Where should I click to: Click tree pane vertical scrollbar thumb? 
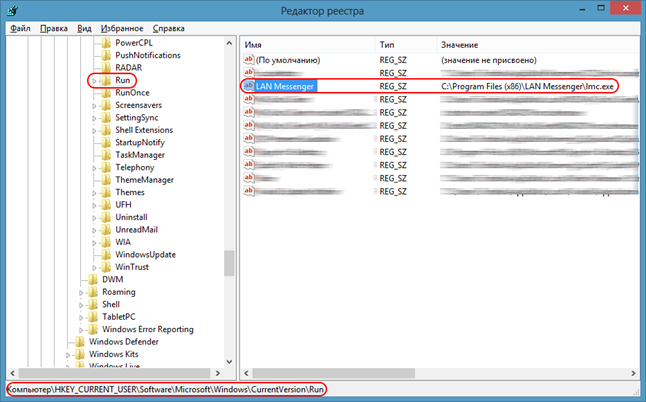click(229, 263)
